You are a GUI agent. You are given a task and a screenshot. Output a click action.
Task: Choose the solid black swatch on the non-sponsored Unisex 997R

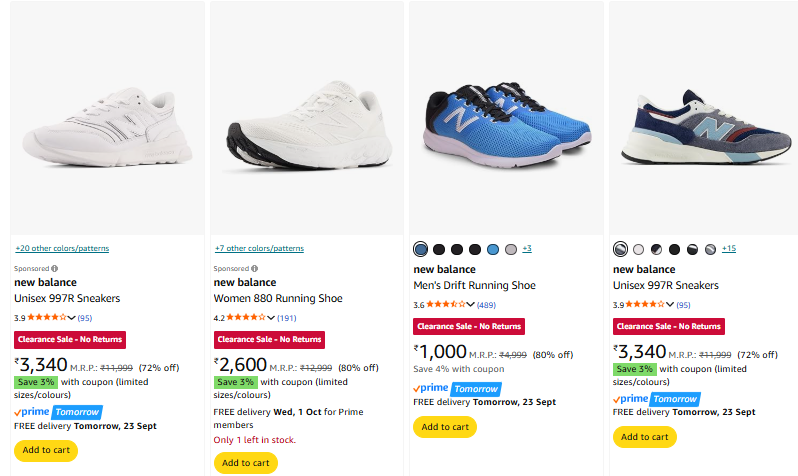tap(675, 249)
